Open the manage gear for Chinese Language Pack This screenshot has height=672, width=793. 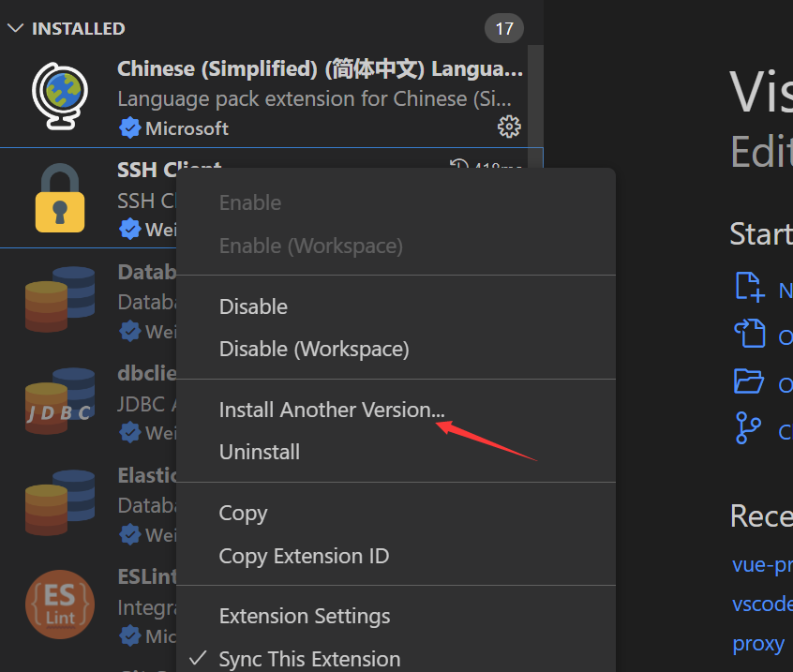click(x=508, y=126)
